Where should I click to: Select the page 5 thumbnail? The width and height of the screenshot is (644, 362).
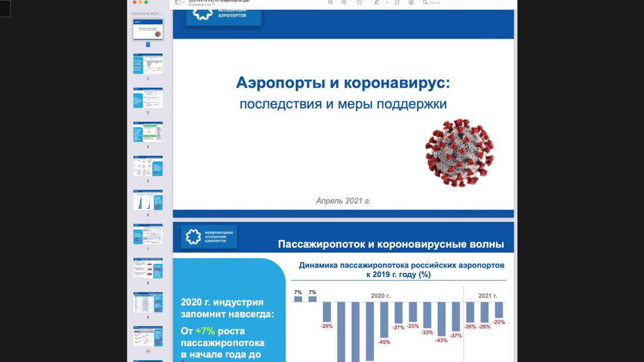148,166
